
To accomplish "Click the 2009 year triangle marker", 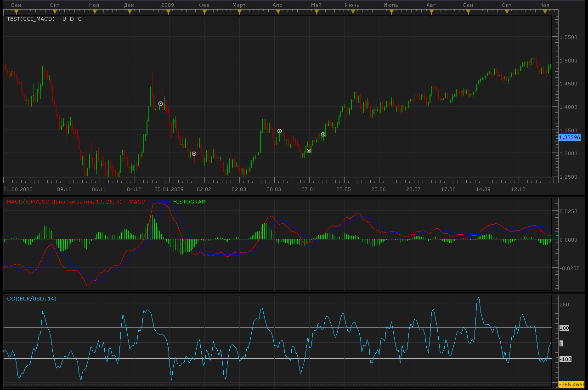I will pos(168,12).
